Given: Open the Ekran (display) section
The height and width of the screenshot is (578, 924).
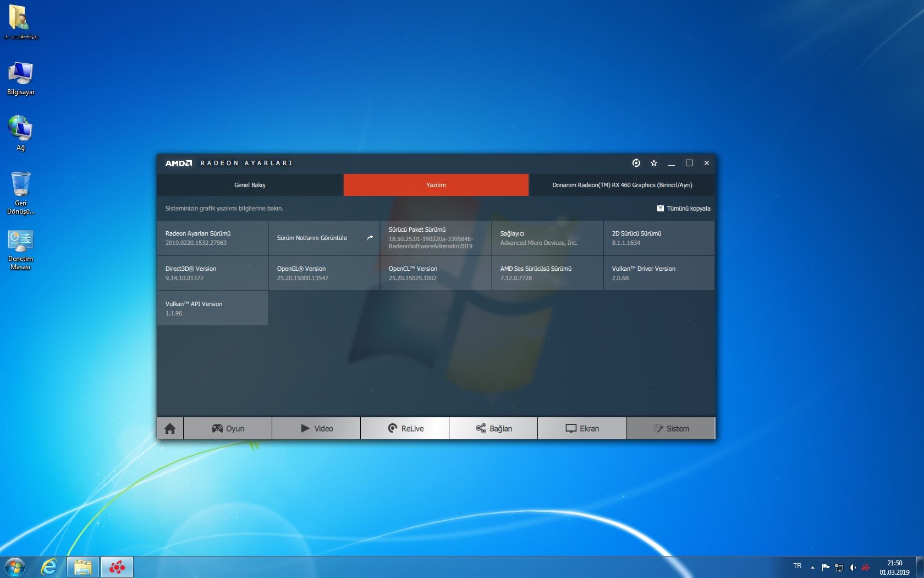Looking at the screenshot, I should 582,428.
